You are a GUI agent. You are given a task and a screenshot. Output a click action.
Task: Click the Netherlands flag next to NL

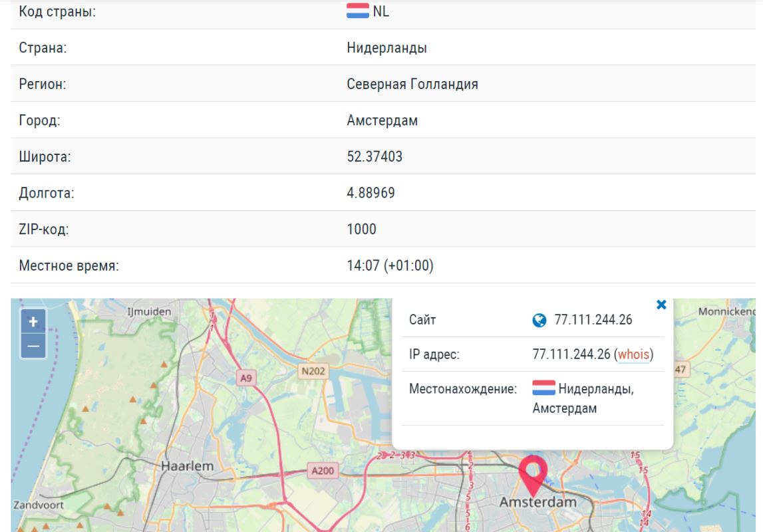(358, 11)
